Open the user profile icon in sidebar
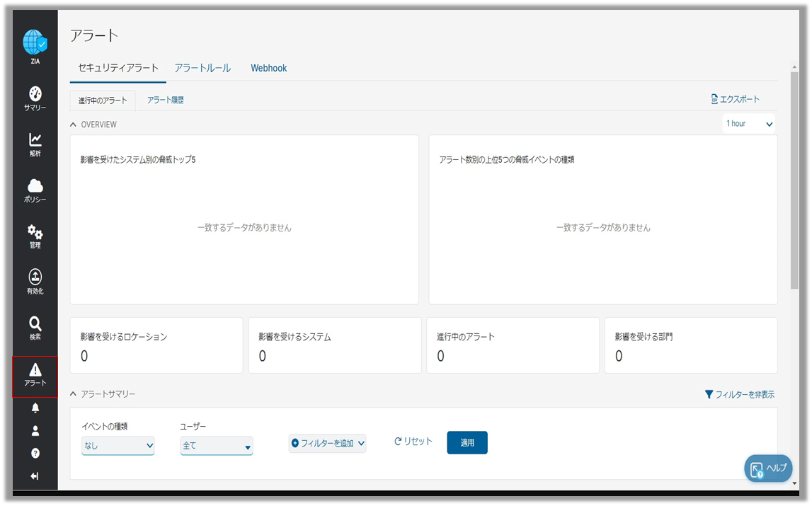The image size is (812, 506). (35, 431)
